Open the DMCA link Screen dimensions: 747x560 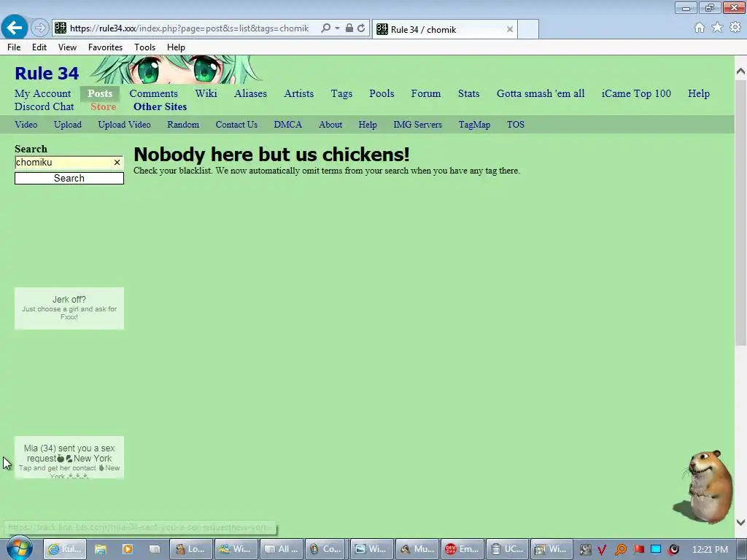(x=287, y=124)
